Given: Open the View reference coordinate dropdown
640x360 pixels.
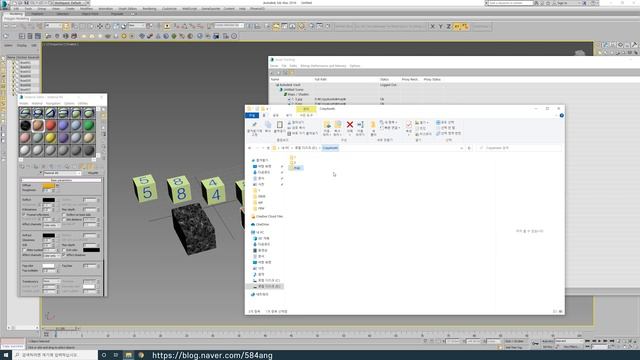Looking at the screenshot, I should [x=137, y=26].
